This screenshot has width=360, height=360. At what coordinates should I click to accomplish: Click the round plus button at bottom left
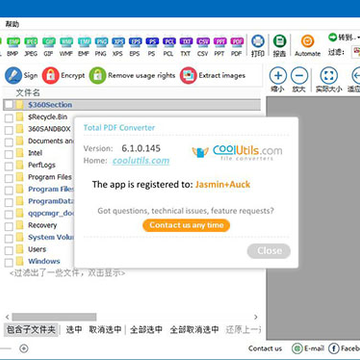click(24, 349)
